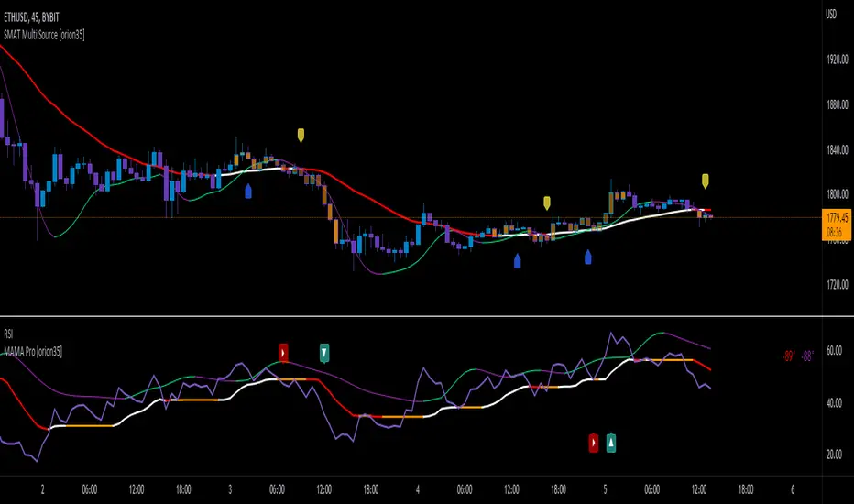
Task: Click the blue up-arrow marker before 5
Action: [588, 257]
